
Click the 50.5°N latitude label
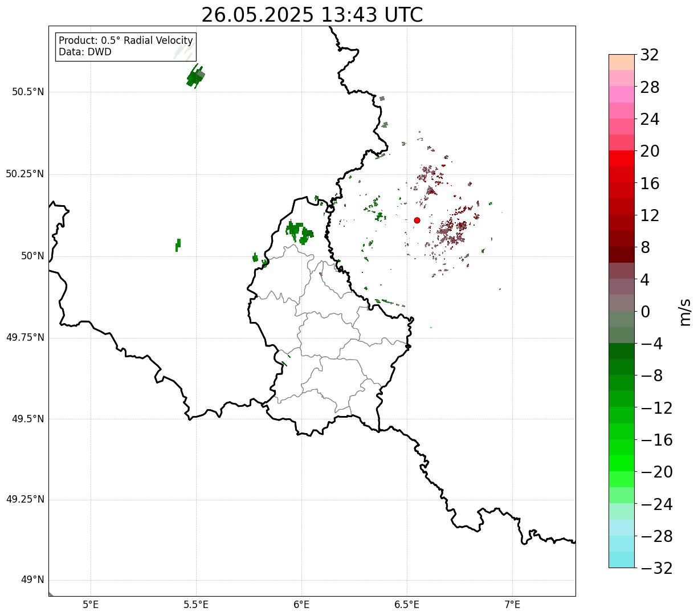coord(28,92)
